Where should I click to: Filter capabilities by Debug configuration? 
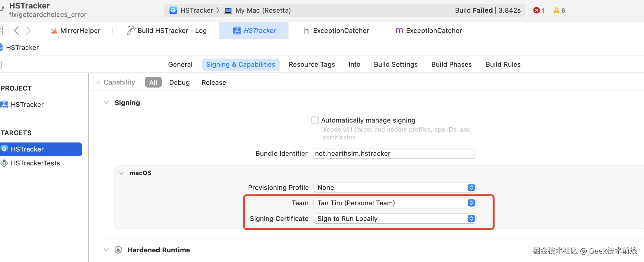[179, 82]
